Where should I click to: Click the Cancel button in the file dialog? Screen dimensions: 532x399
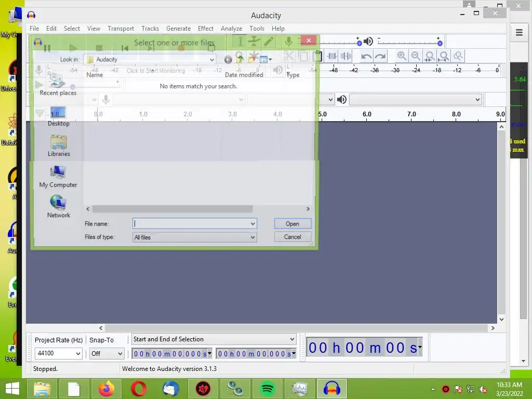pos(292,237)
